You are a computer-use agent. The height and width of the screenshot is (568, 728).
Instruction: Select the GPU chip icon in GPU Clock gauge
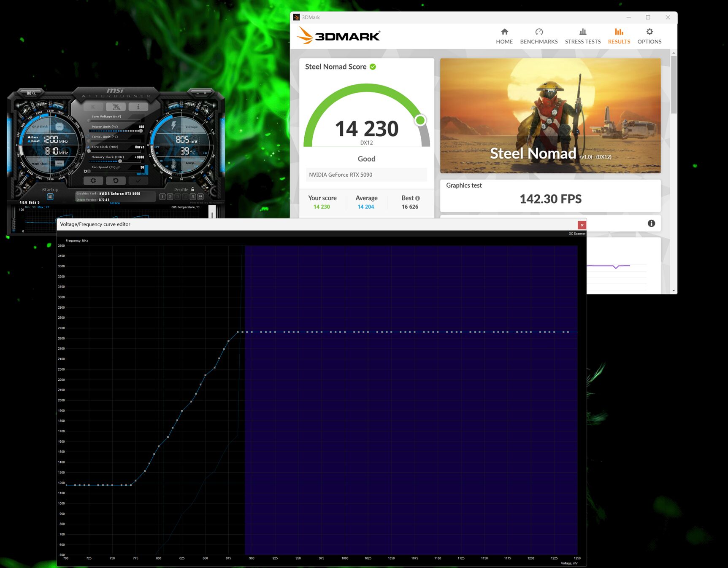point(59,127)
